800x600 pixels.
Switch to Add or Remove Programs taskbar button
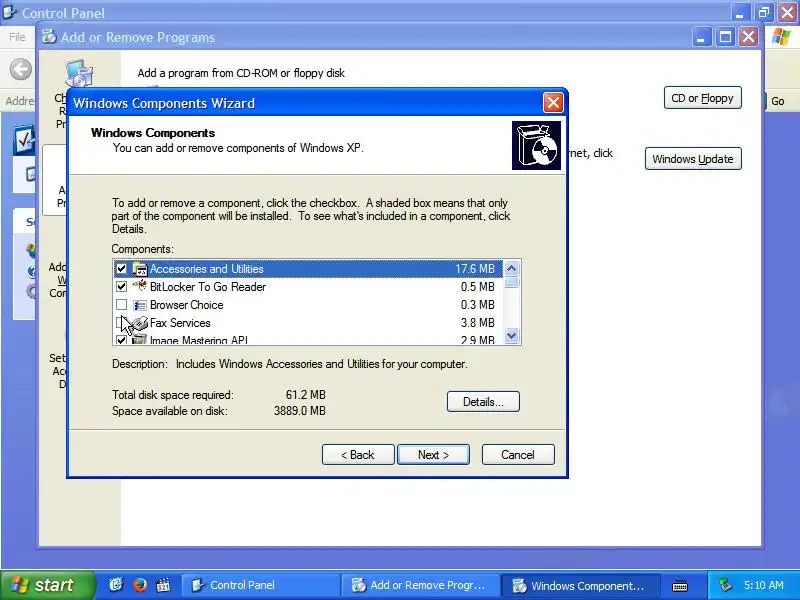(x=420, y=585)
